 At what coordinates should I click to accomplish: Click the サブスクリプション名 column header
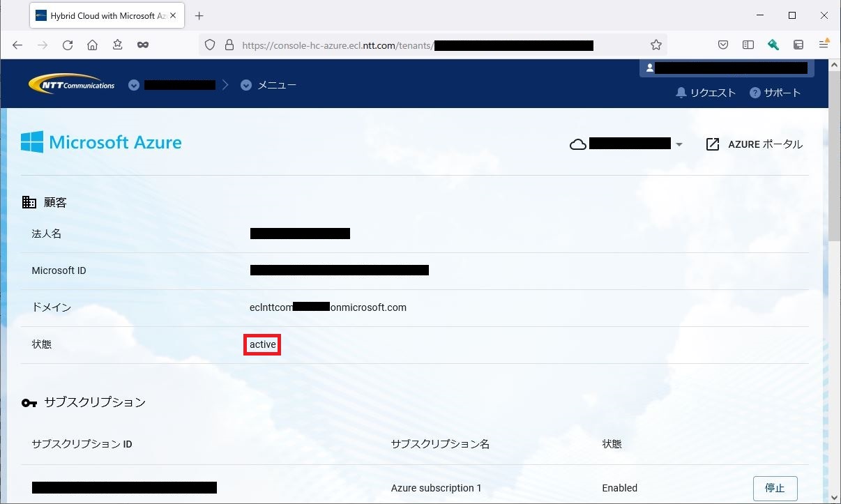(441, 444)
